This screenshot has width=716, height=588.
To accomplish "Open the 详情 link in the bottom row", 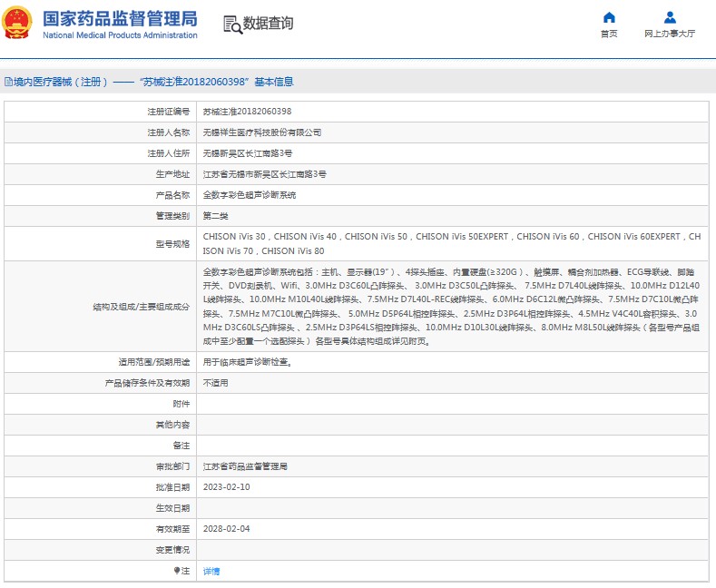I will [211, 571].
